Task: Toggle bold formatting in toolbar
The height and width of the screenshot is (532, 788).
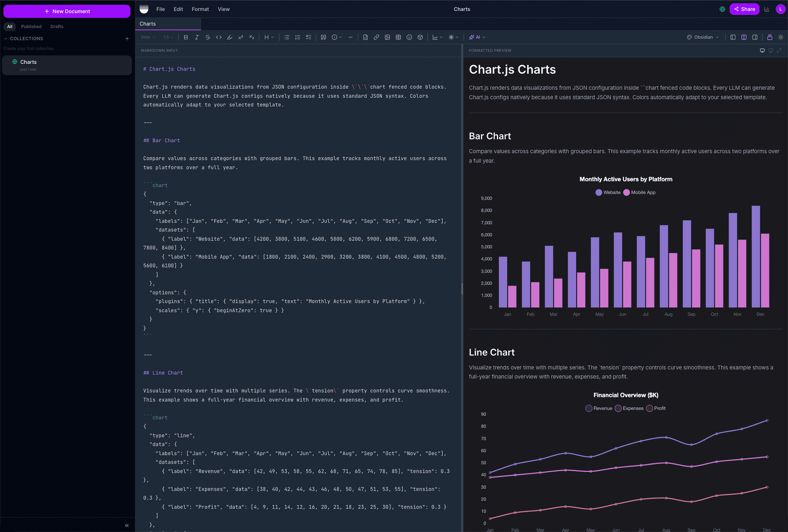Action: point(186,37)
